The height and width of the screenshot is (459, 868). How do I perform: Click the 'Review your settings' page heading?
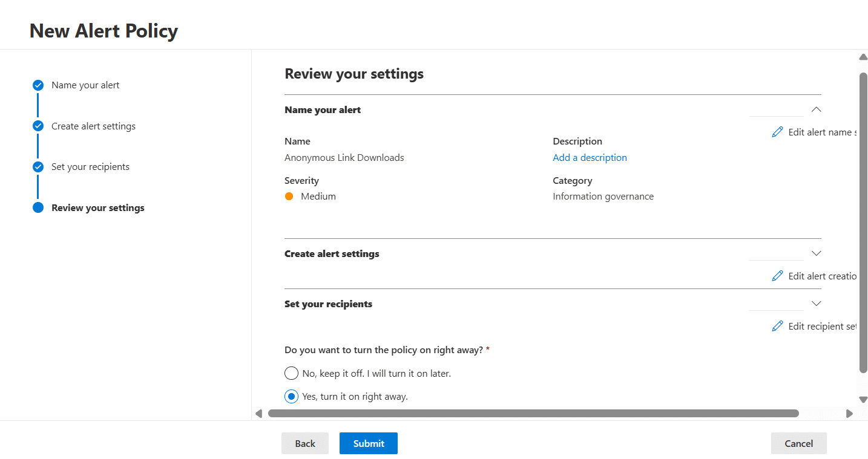coord(354,74)
